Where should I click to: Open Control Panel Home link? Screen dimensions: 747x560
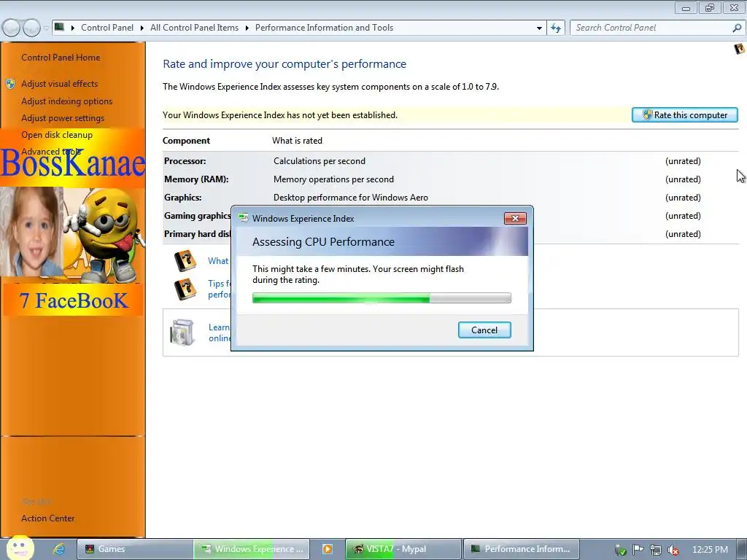tap(61, 58)
